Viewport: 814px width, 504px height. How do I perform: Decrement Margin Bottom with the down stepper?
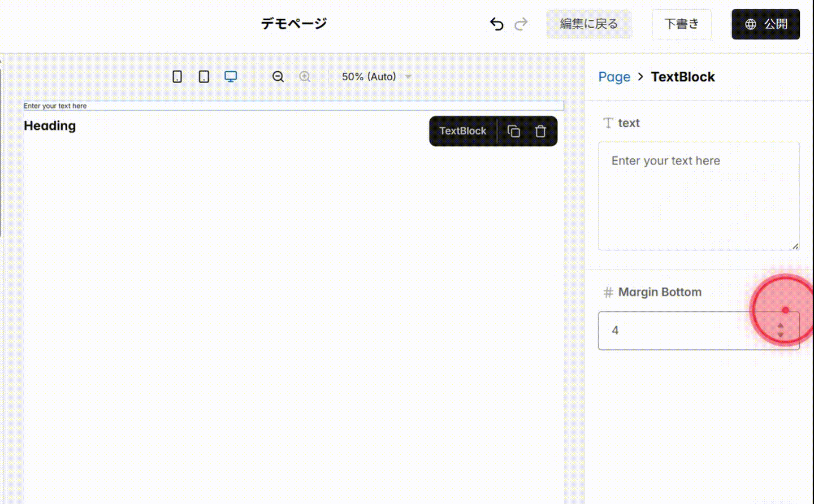coord(780,335)
